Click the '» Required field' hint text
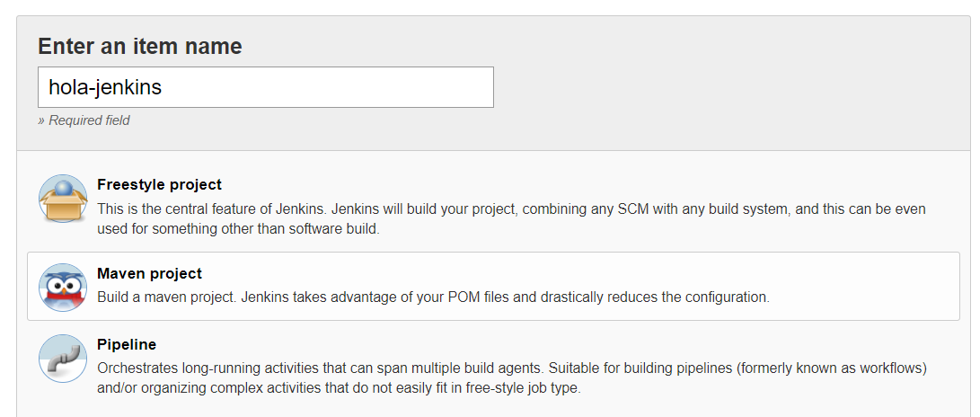Image resolution: width=980 pixels, height=417 pixels. pyautogui.click(x=84, y=120)
